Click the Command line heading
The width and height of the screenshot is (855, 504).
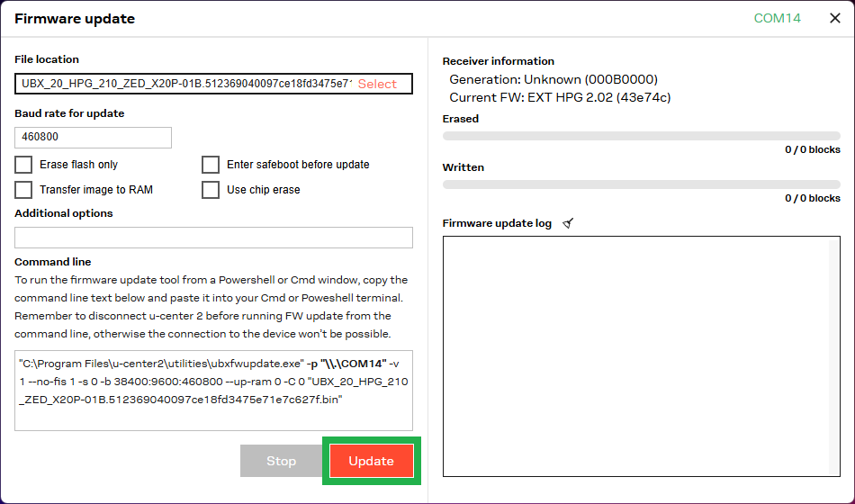53,262
